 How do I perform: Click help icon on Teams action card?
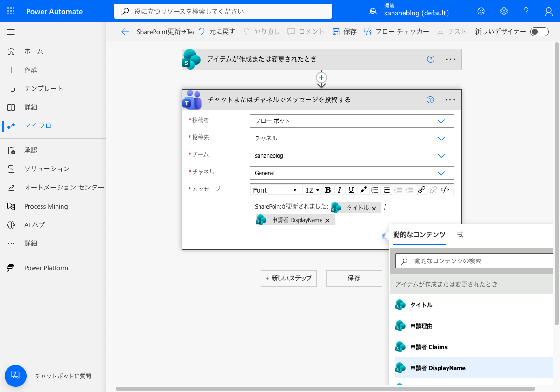point(431,99)
